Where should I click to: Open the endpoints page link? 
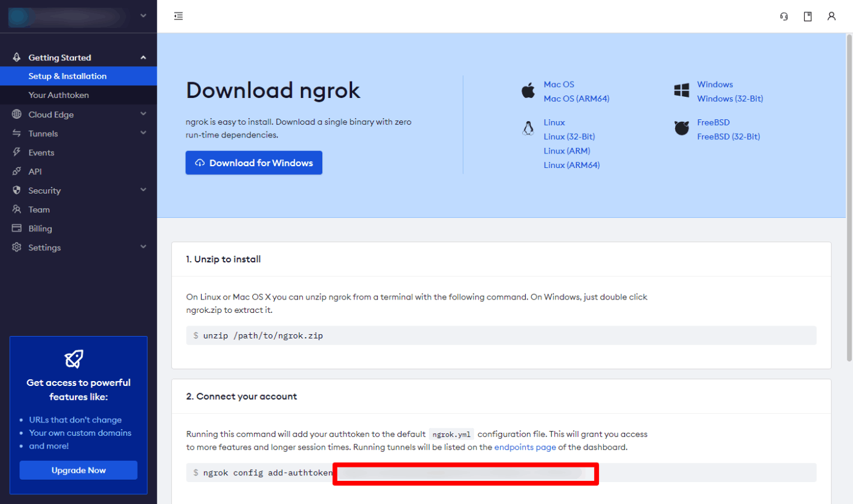tap(525, 447)
